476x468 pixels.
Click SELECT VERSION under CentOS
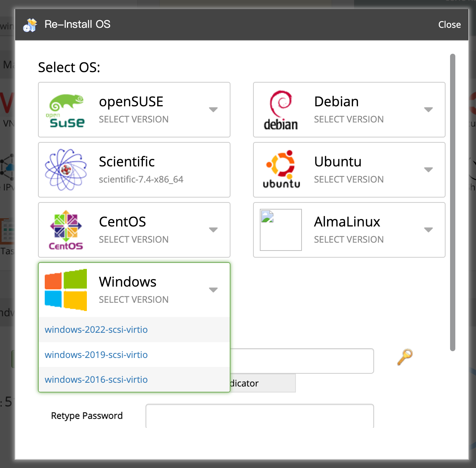(134, 240)
